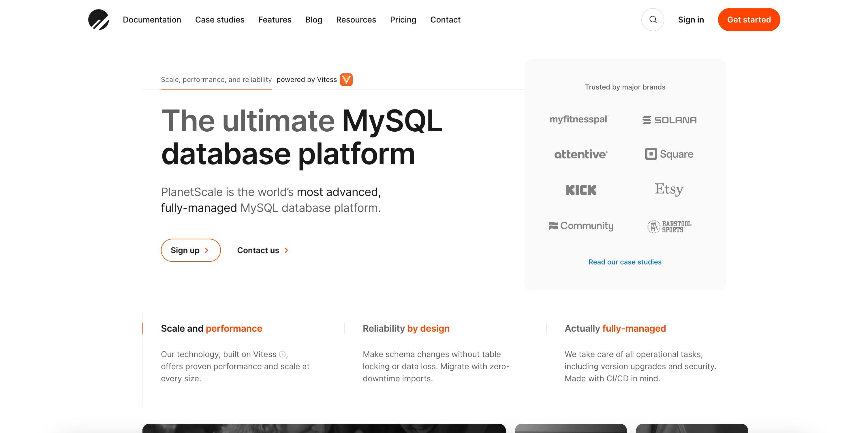Viewport: 868px width, 433px height.
Task: Click the Barstool Sports logo
Action: tap(669, 226)
